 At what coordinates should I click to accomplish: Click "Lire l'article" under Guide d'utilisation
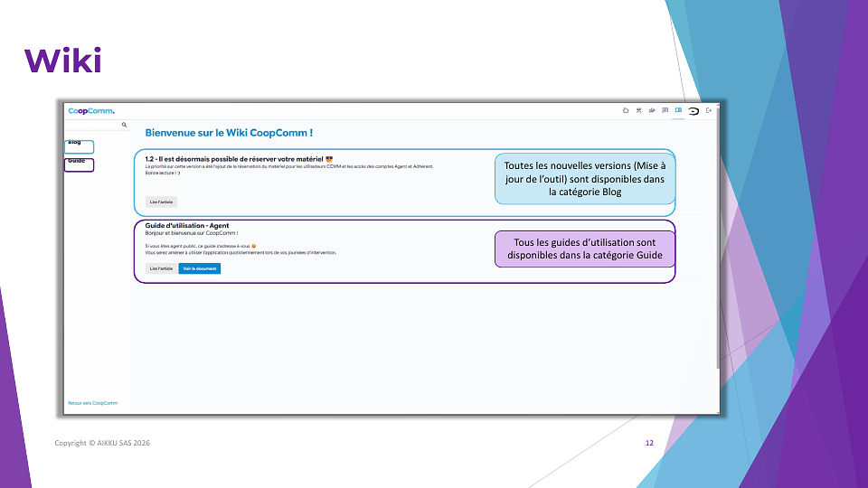[x=161, y=268]
